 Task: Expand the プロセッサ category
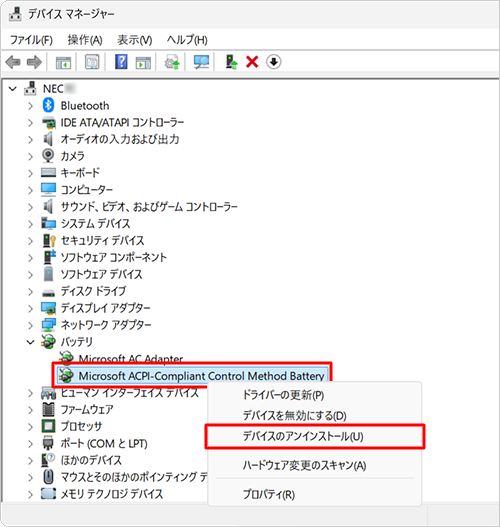click(x=31, y=427)
